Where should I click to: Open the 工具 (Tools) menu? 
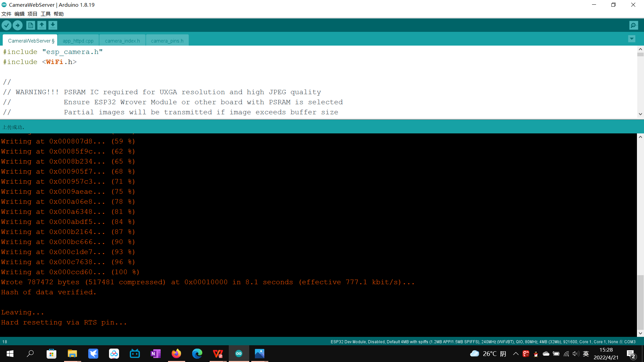(45, 14)
